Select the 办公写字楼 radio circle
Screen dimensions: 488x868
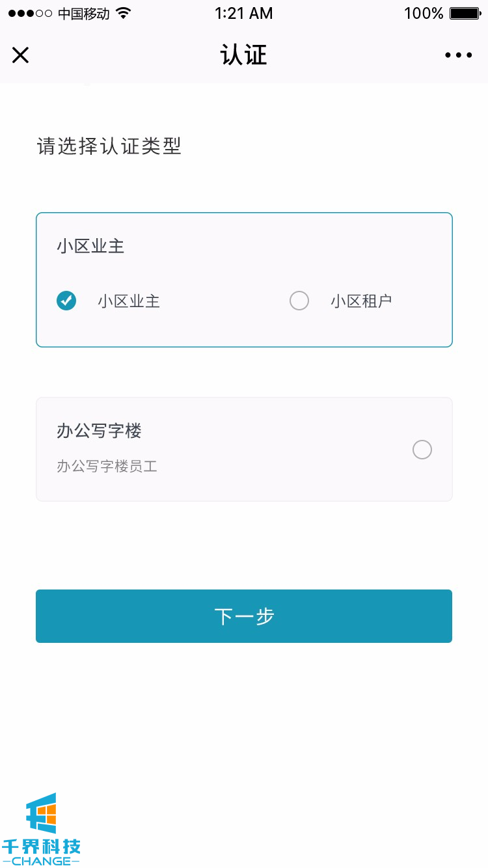(422, 450)
